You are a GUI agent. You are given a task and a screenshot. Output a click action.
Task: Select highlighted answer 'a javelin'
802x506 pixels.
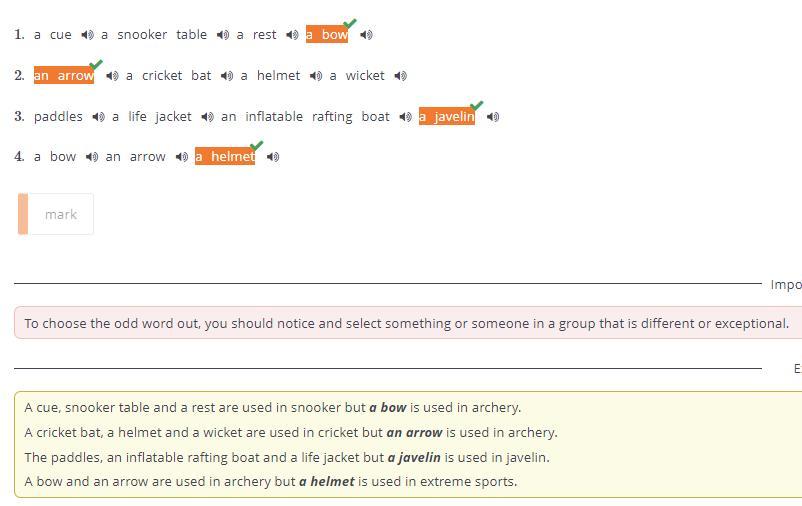click(446, 117)
